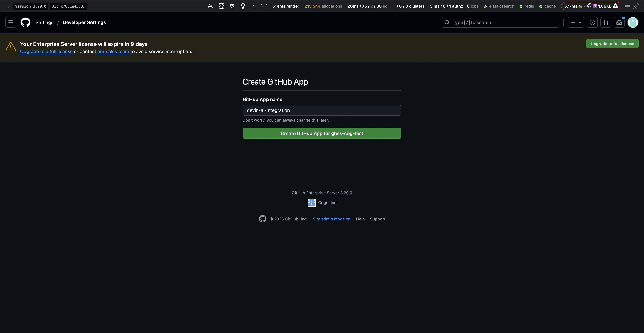Open the sql query timing stats
The image size is (644, 333).
(368, 6)
